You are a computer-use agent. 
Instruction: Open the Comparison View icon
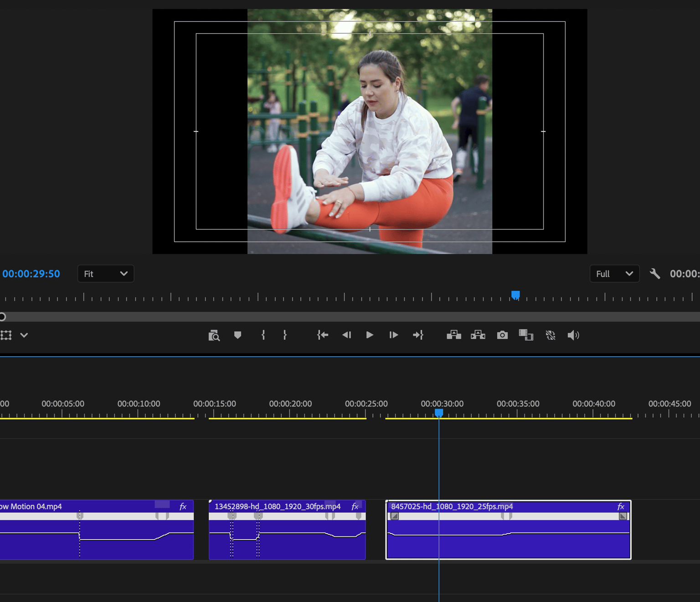526,335
